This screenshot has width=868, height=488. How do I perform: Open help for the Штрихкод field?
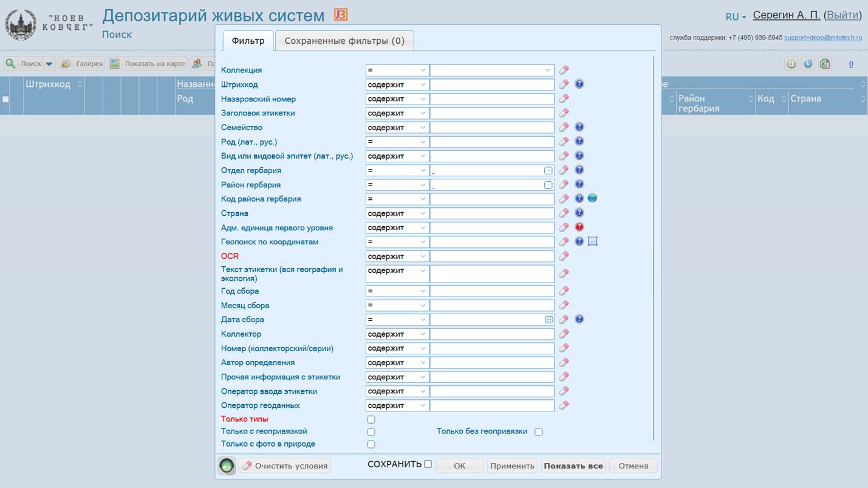coord(579,84)
